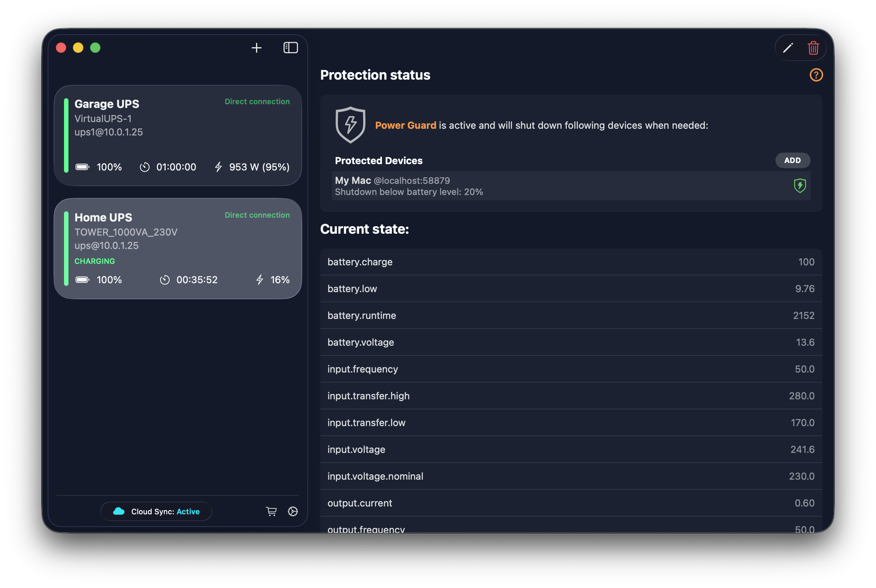Click the input.frequency row
The width and height of the screenshot is (876, 588).
click(571, 369)
